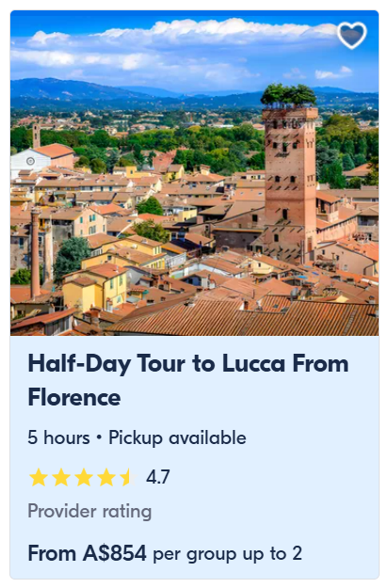Click the word Florence in the title
The width and height of the screenshot is (389, 588).
(74, 397)
